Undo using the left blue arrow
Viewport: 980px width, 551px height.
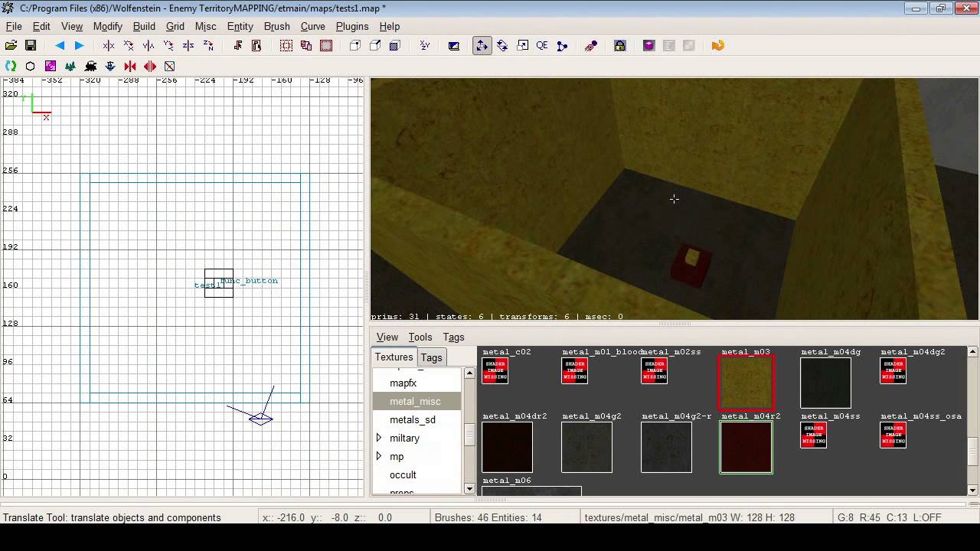pyautogui.click(x=60, y=46)
